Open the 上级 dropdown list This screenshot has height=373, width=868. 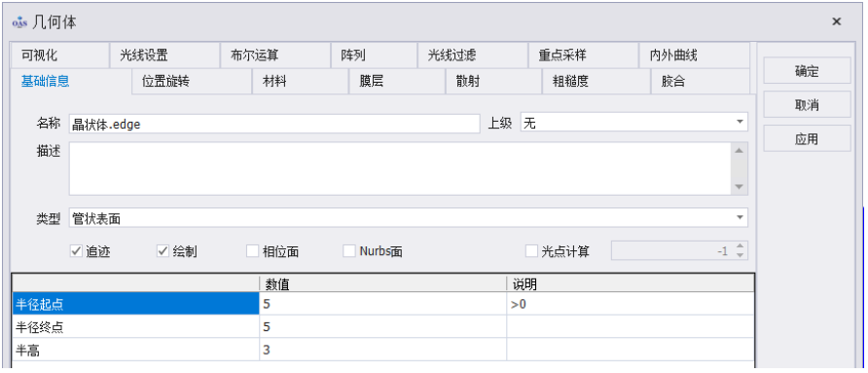[740, 123]
